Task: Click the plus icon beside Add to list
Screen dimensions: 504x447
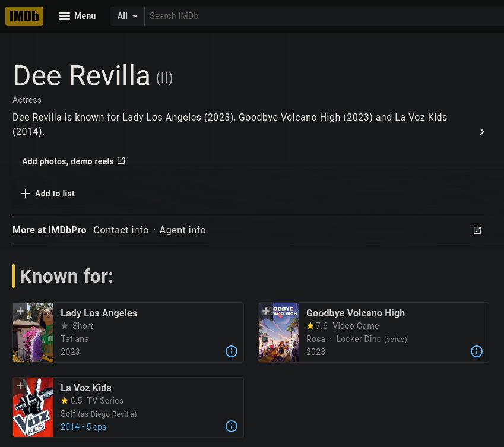Action: pos(26,194)
